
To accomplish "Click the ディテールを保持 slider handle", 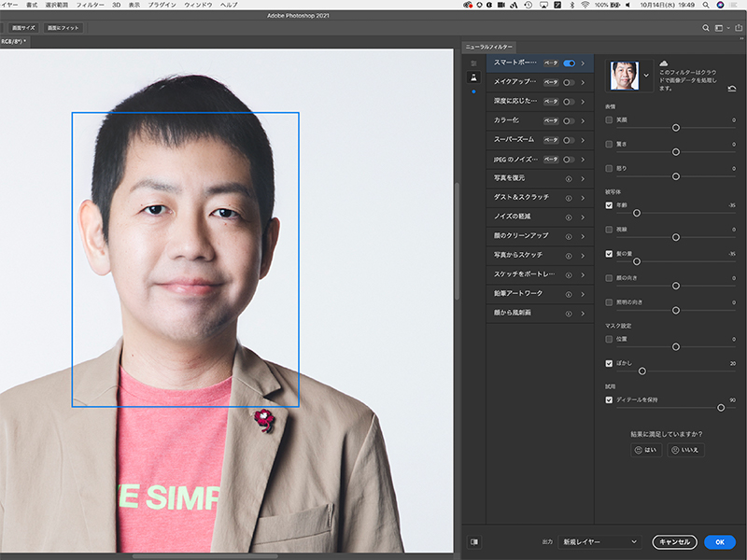I will [x=720, y=408].
